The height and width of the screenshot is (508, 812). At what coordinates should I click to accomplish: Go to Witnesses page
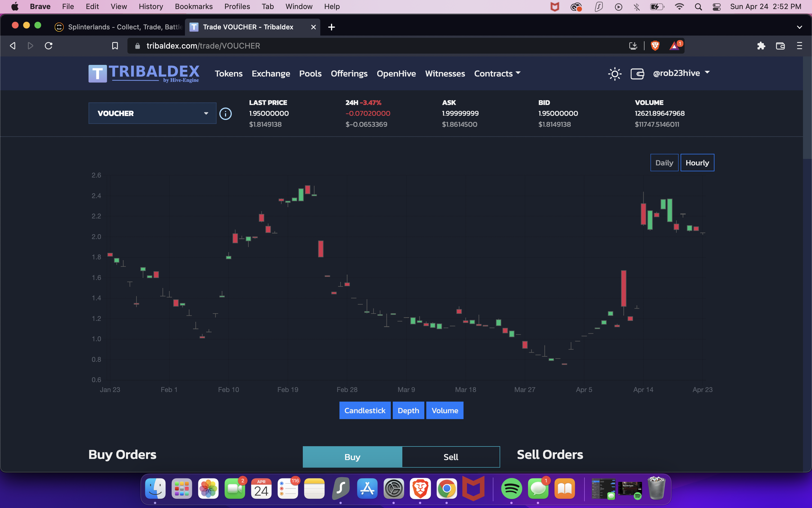445,73
